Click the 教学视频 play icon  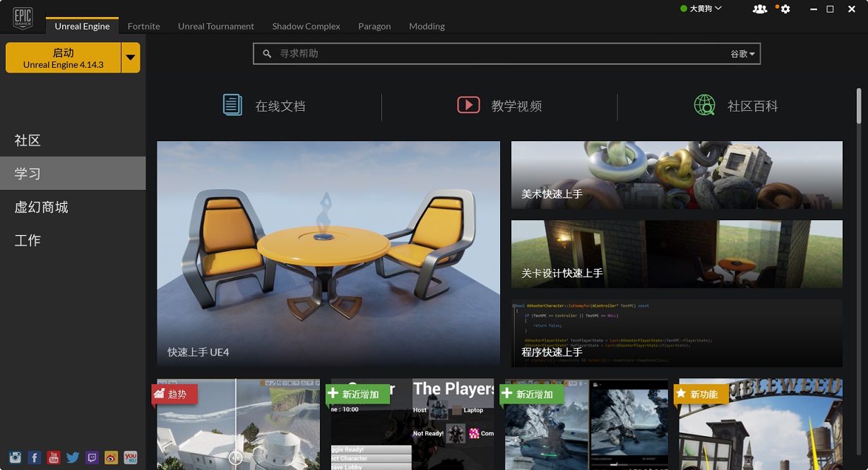tap(468, 105)
